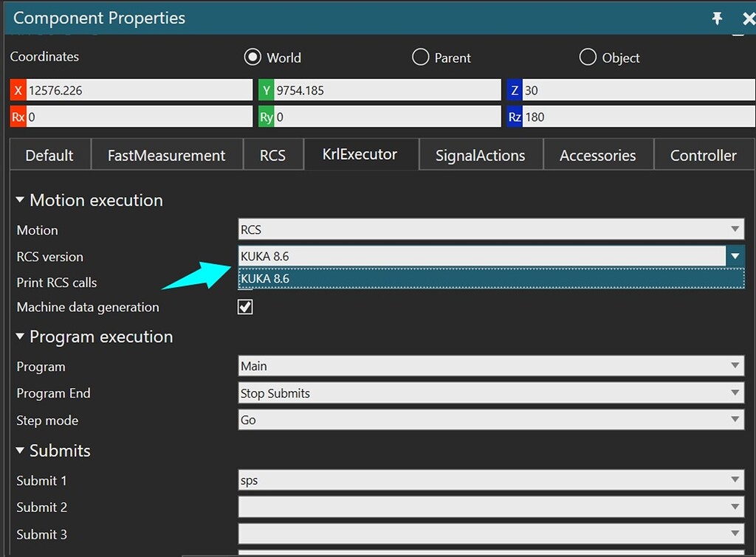Screen dimensions: 756x557
Task: Open the SignalActions tab
Action: (480, 155)
